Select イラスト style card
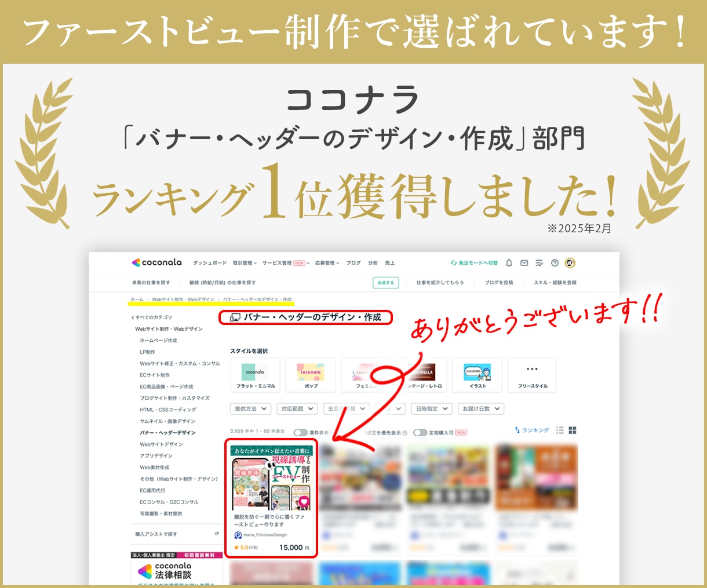 point(478,374)
